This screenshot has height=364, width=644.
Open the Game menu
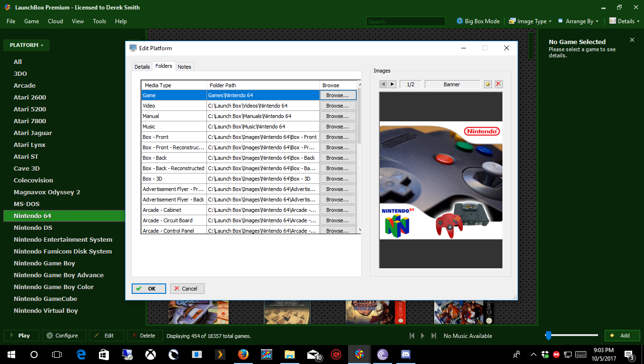pyautogui.click(x=31, y=21)
